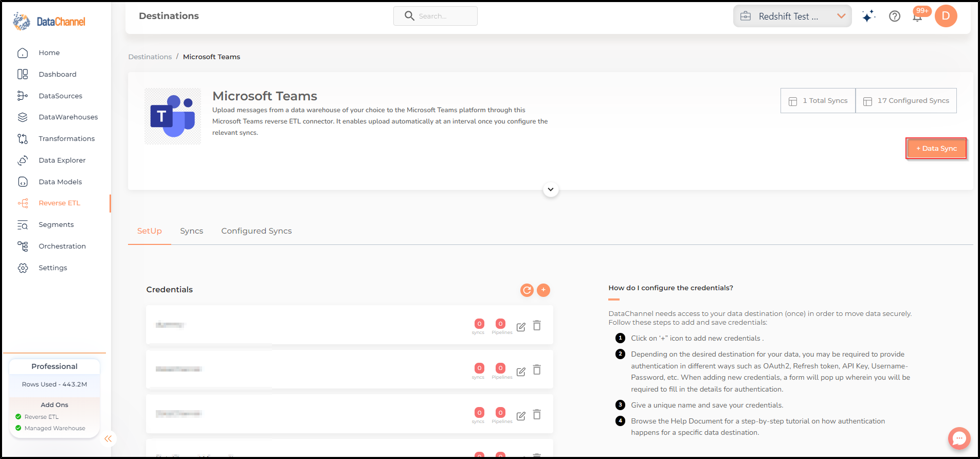Open the help question mark icon
The width and height of the screenshot is (980, 459).
pos(895,16)
